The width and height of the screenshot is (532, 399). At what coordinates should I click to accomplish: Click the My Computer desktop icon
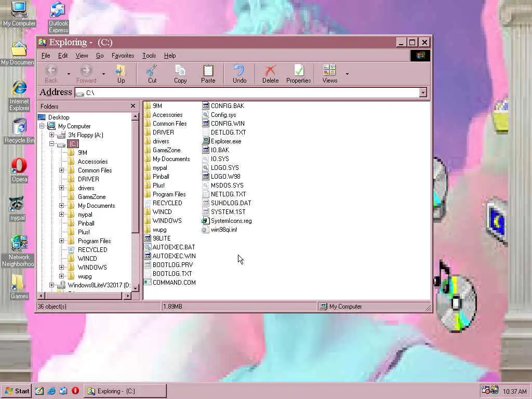19,14
